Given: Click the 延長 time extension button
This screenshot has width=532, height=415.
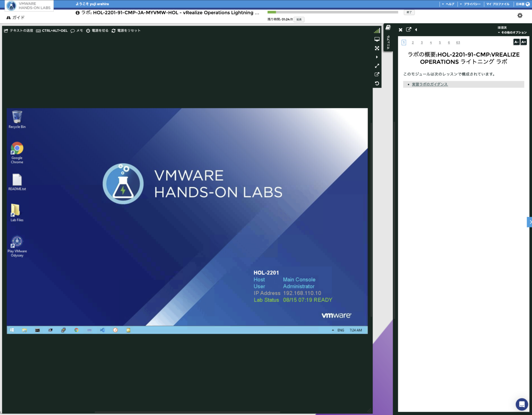Looking at the screenshot, I should pyautogui.click(x=299, y=19).
